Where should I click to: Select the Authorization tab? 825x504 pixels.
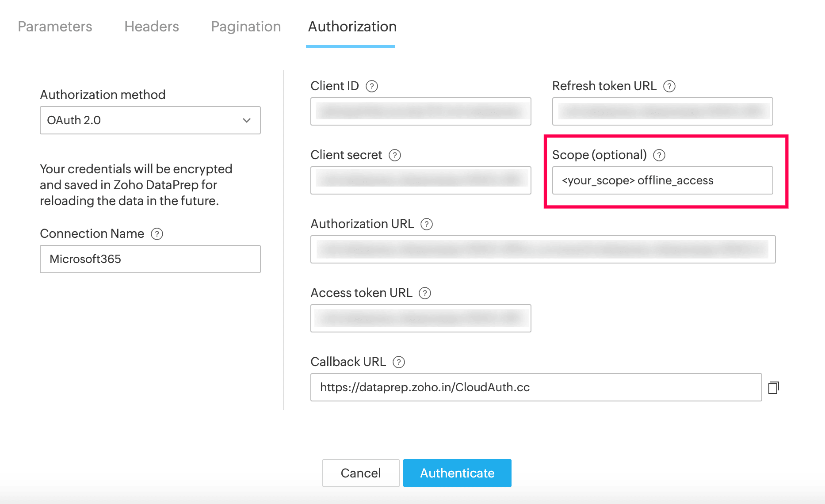[352, 27]
